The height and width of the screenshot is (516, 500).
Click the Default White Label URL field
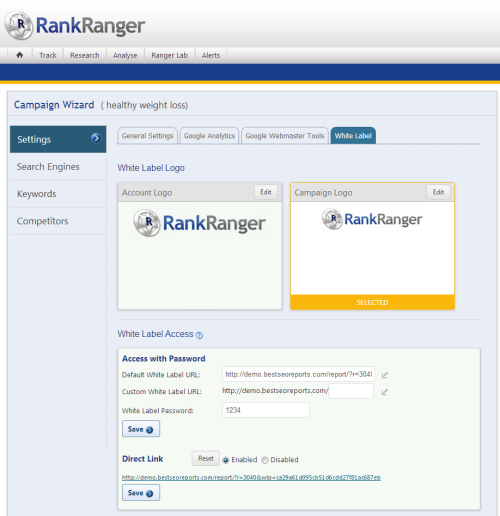(x=299, y=374)
